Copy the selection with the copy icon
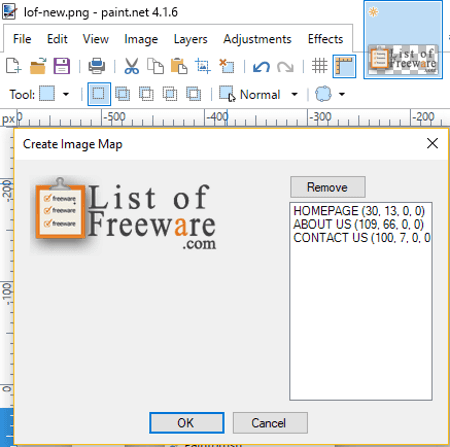The width and height of the screenshot is (450, 447). pos(155,66)
